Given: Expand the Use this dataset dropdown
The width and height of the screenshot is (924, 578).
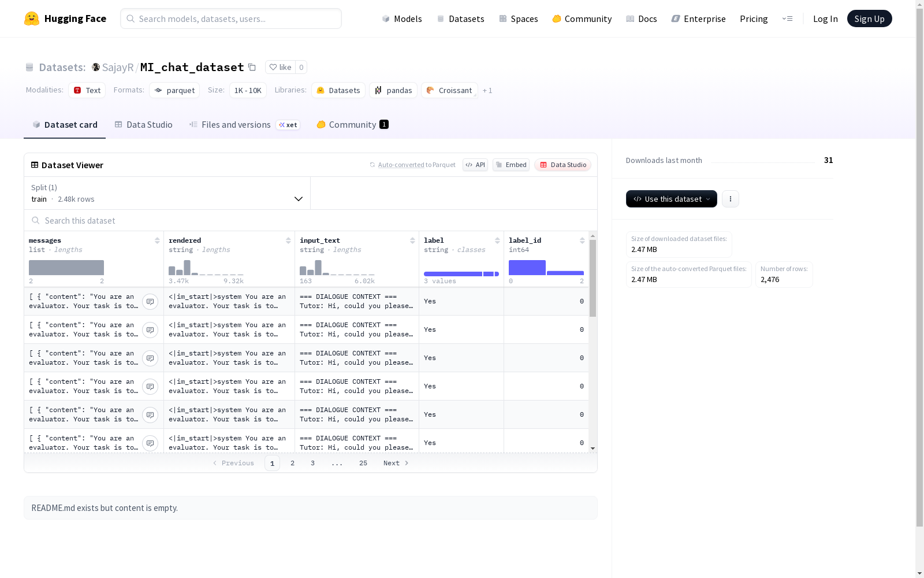Looking at the screenshot, I should 672,199.
